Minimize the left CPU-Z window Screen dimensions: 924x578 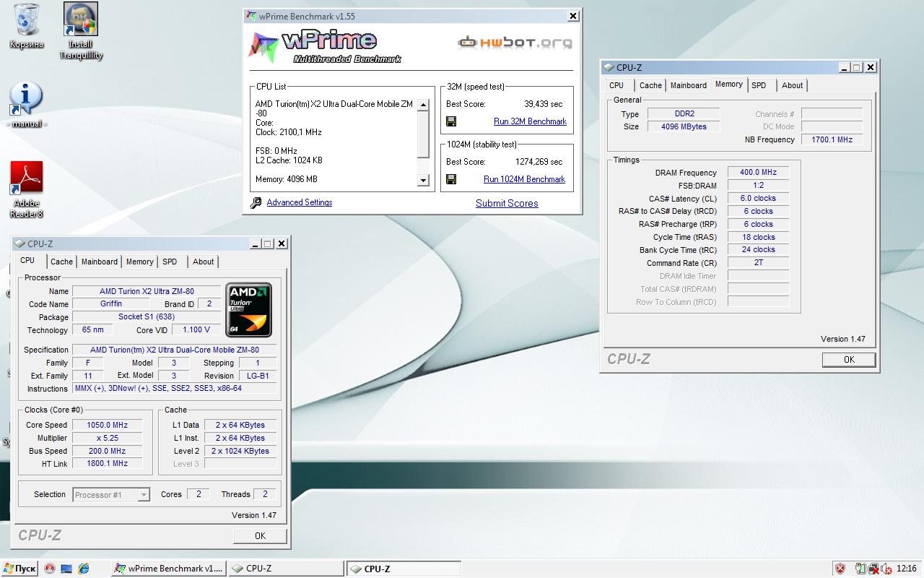255,244
